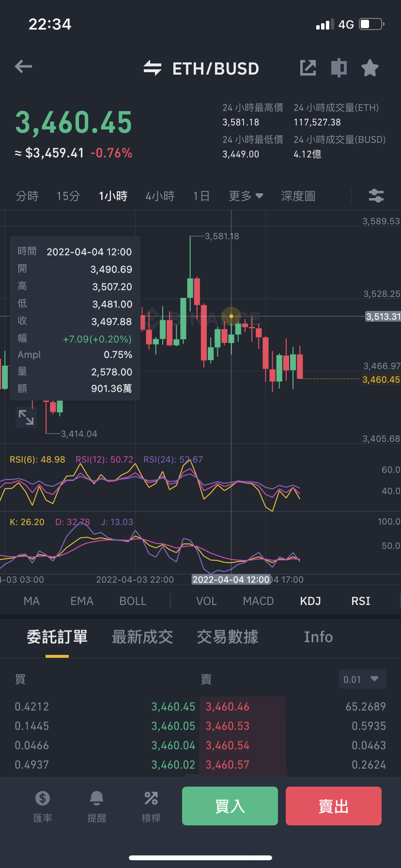Image resolution: width=401 pixels, height=868 pixels.
Task: Tap the share chart icon
Action: [308, 68]
